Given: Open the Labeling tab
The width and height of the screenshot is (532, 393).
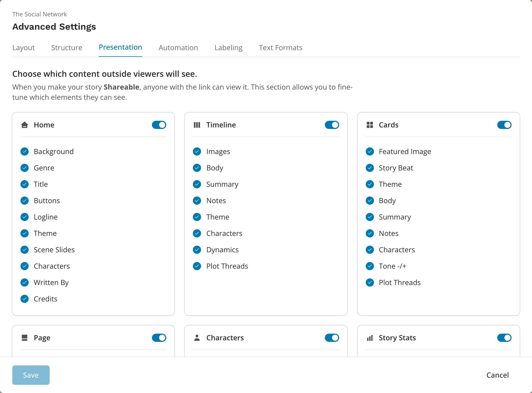Looking at the screenshot, I should click(x=228, y=48).
